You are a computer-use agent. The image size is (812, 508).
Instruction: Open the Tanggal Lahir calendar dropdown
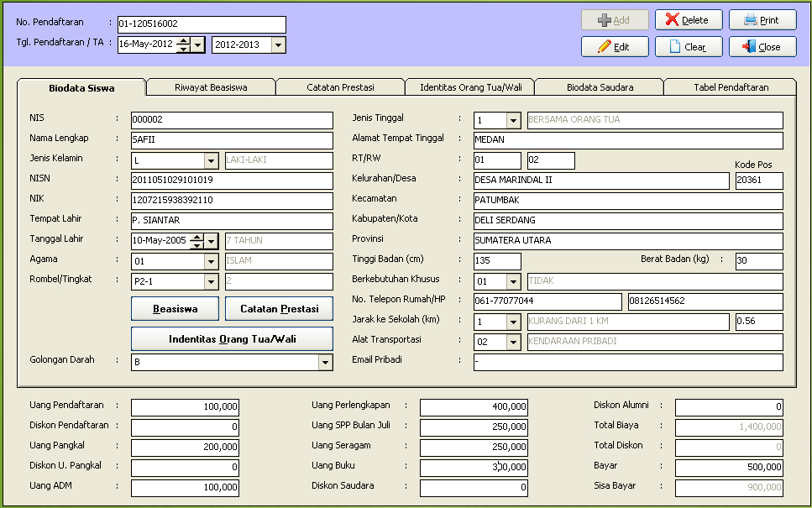pyautogui.click(x=212, y=241)
